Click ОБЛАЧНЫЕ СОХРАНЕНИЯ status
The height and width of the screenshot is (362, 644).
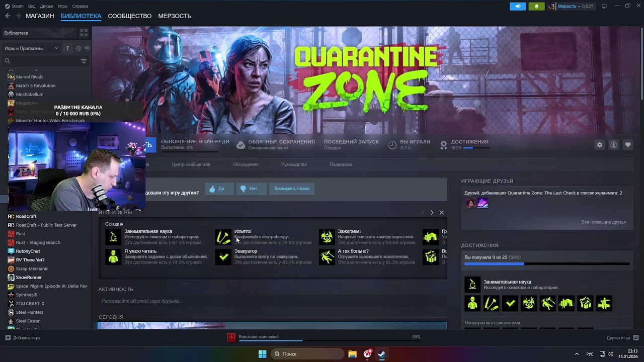[276, 145]
